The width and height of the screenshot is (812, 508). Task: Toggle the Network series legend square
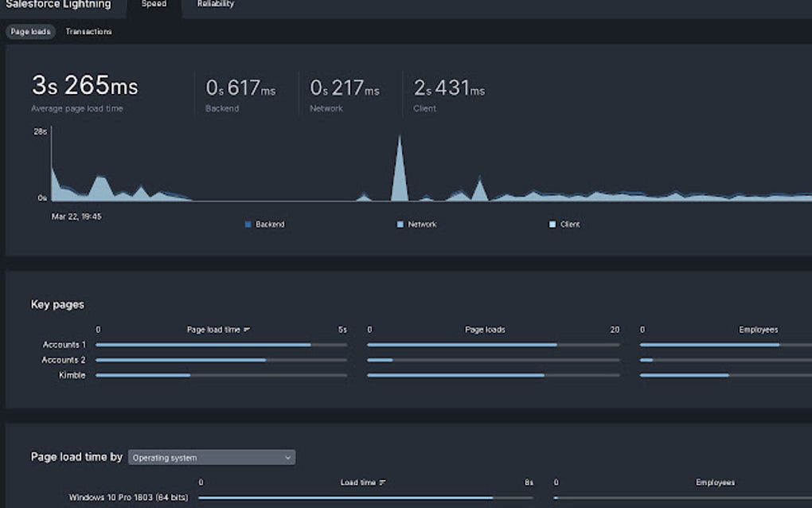pos(400,225)
